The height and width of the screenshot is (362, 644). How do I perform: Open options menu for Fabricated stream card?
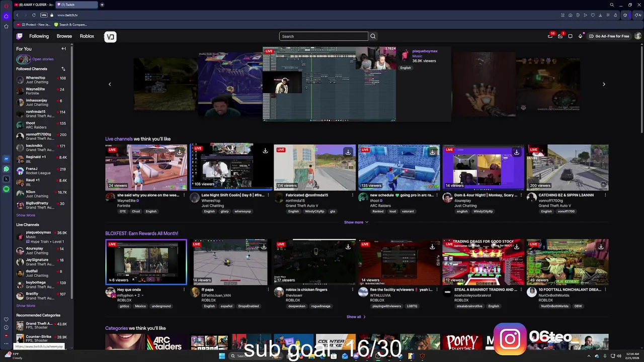[x=352, y=195]
